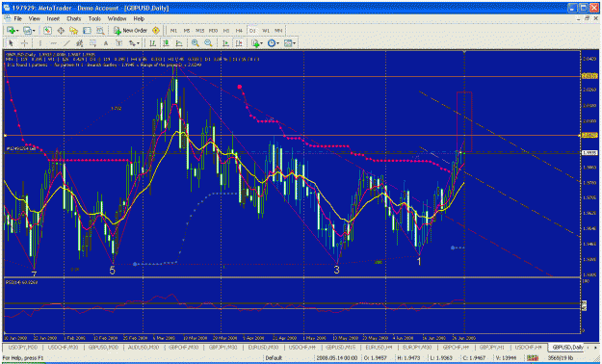
Task: Zoom in on the chart
Action: (x=196, y=43)
